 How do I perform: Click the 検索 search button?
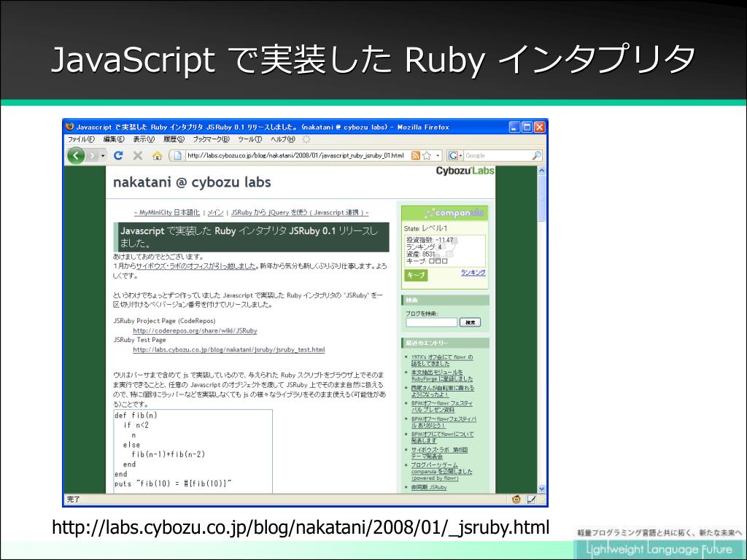pyautogui.click(x=470, y=322)
